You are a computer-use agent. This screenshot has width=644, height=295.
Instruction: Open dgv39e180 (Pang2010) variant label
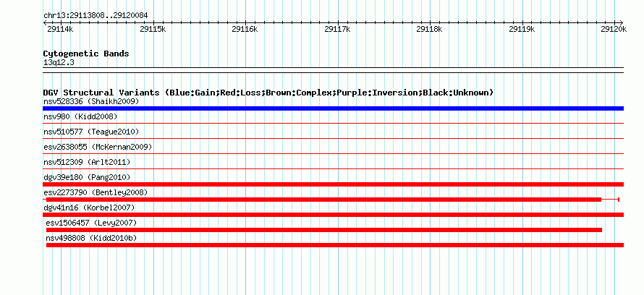click(87, 177)
